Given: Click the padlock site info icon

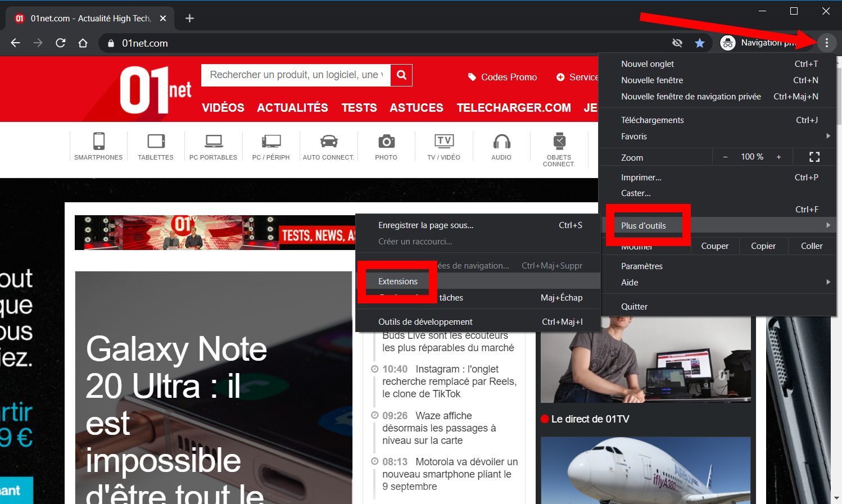Looking at the screenshot, I should [x=111, y=43].
